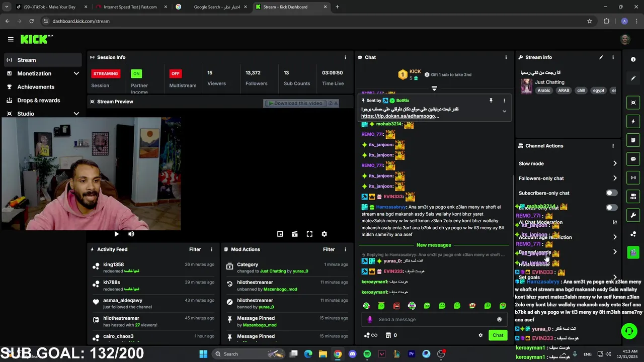Click the New messages divider in chat
644x362 pixels.
pyautogui.click(x=434, y=245)
